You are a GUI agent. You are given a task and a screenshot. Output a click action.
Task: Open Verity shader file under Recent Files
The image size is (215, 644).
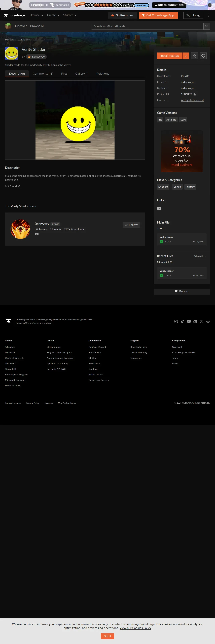pos(182,273)
